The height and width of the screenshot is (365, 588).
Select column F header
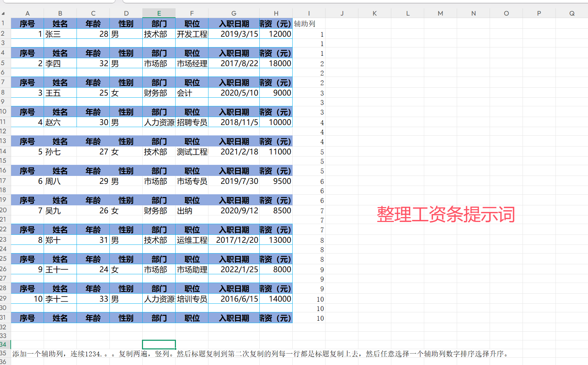[x=192, y=13]
